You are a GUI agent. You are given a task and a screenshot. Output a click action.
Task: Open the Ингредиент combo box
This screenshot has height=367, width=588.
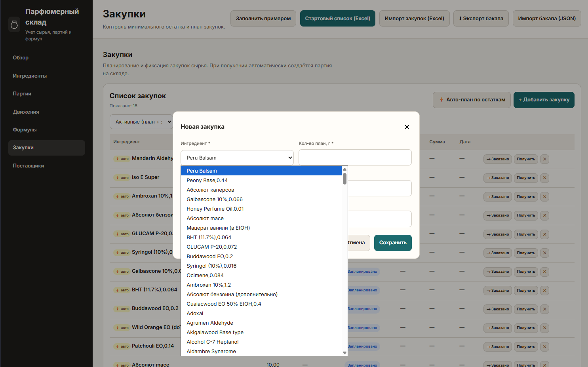[x=237, y=158]
